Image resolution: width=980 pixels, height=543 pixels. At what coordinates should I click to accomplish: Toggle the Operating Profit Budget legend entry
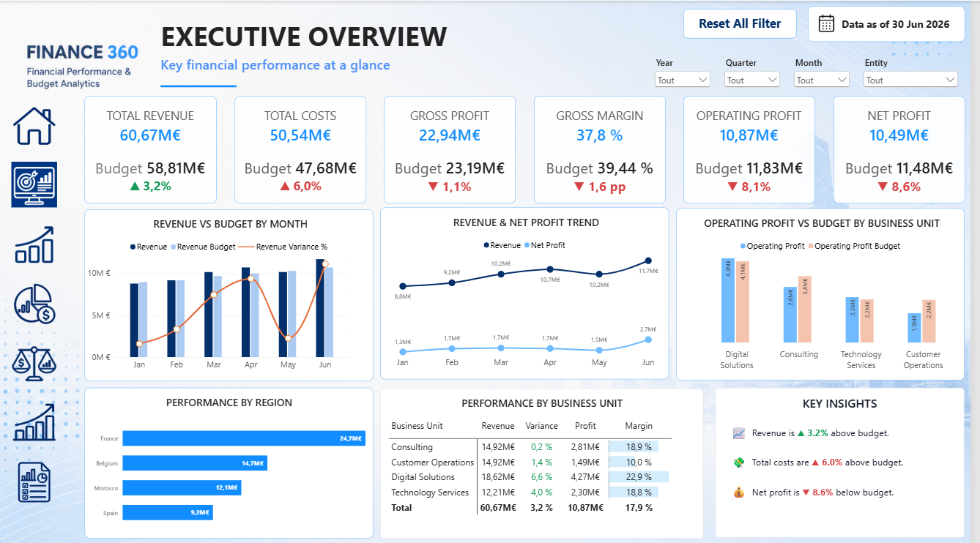[x=853, y=246]
